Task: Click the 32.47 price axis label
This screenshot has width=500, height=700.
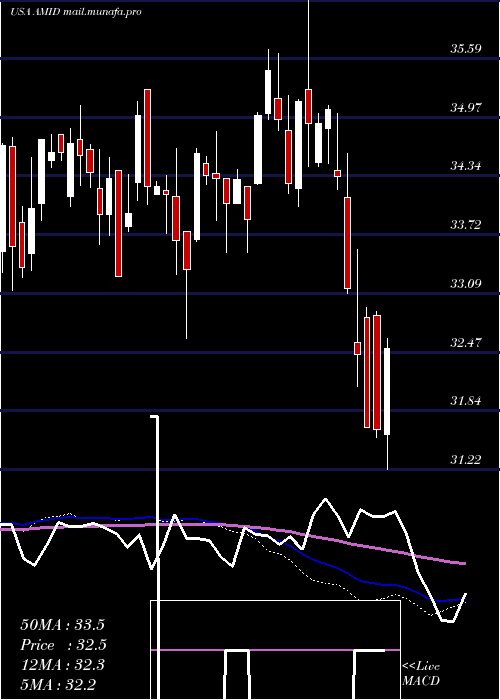Action: [466, 342]
